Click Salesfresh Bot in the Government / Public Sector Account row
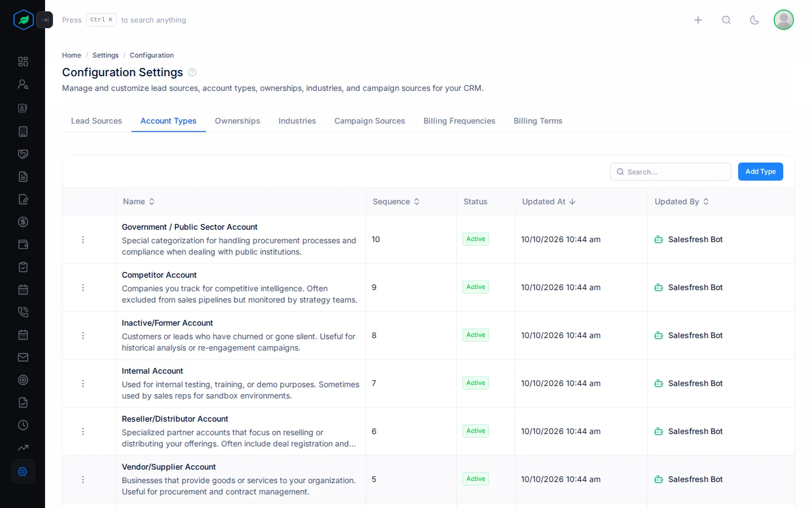This screenshot has height=508, width=812. [695, 239]
